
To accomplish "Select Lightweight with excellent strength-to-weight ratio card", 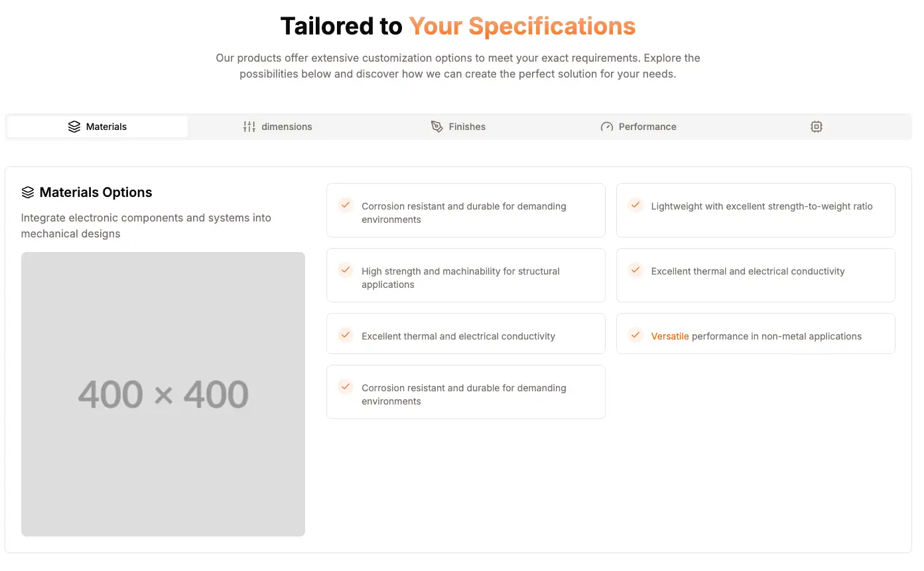I will click(756, 210).
